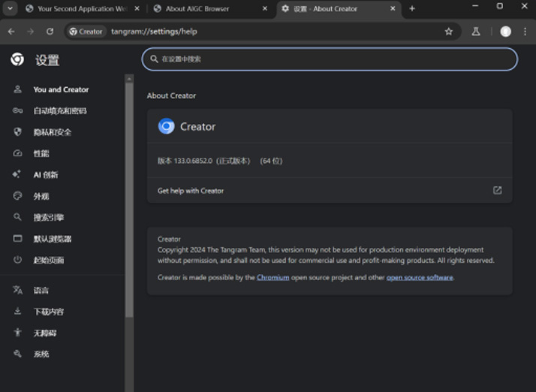Close the About AIGC Browser tab
This screenshot has height=392, width=536.
(265, 8)
